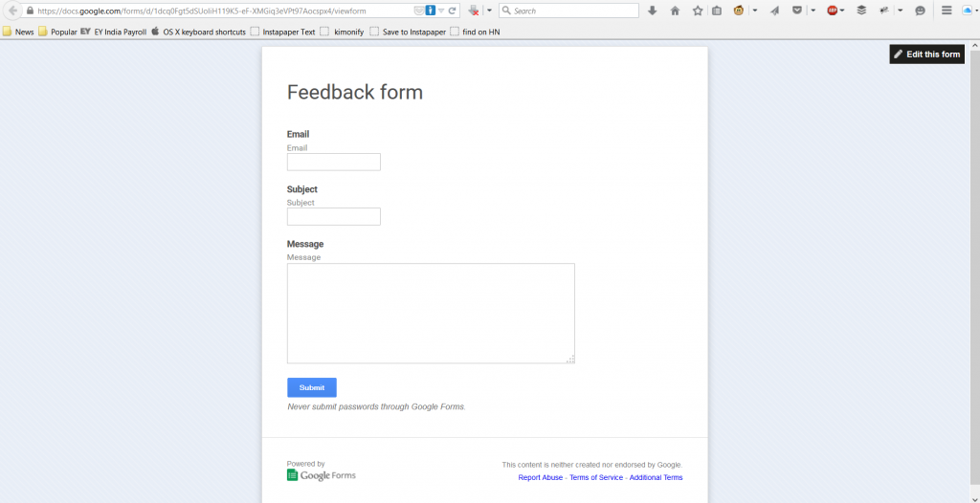Open the Additional Terms link
Screen dimensions: 980x503
point(657,477)
